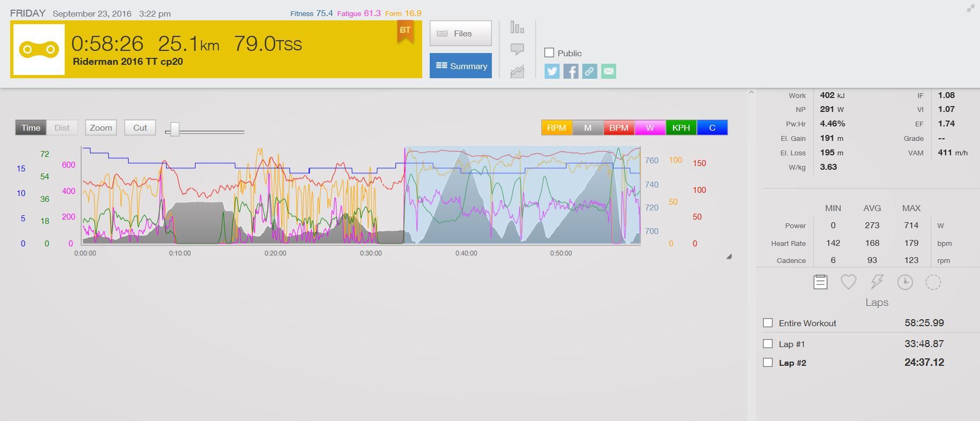
Task: Click the chart resize handle corner
Action: (729, 257)
